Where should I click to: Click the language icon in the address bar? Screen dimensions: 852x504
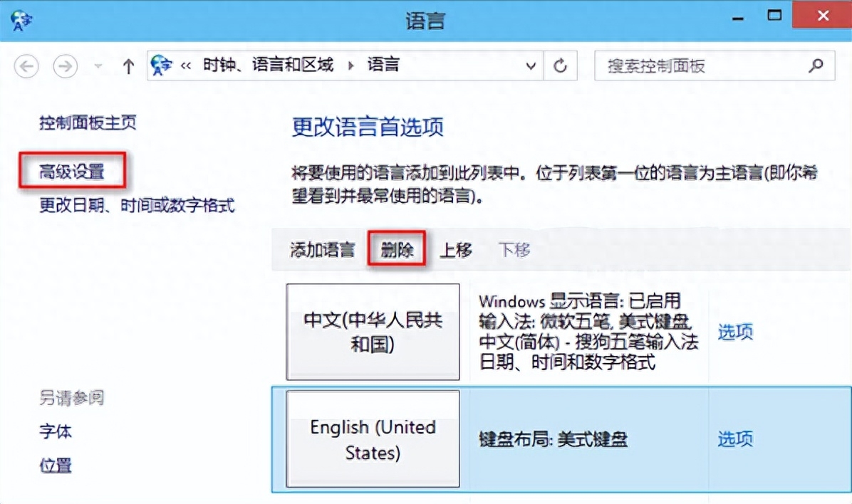pyautogui.click(x=161, y=65)
